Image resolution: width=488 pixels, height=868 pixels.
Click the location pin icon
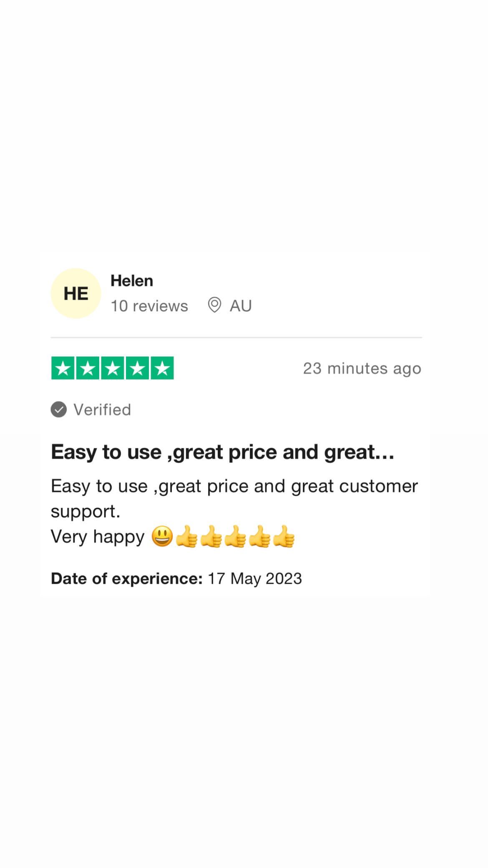pyautogui.click(x=214, y=305)
